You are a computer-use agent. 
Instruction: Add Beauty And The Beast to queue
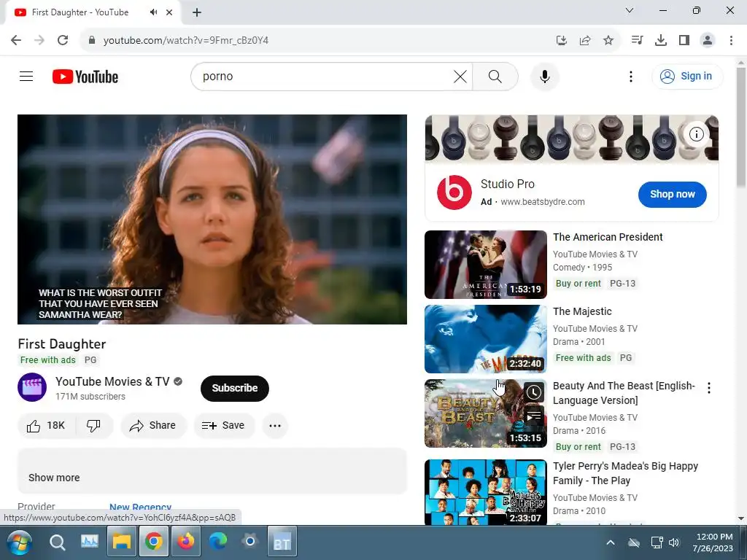coord(533,416)
